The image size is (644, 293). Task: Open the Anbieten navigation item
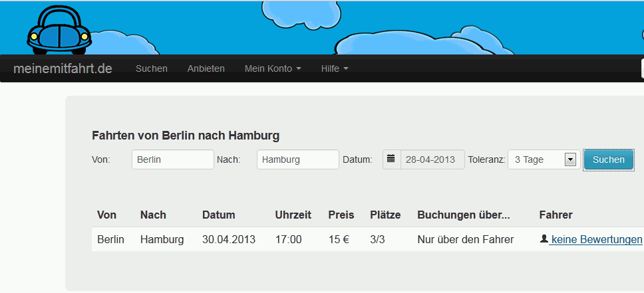pos(206,68)
